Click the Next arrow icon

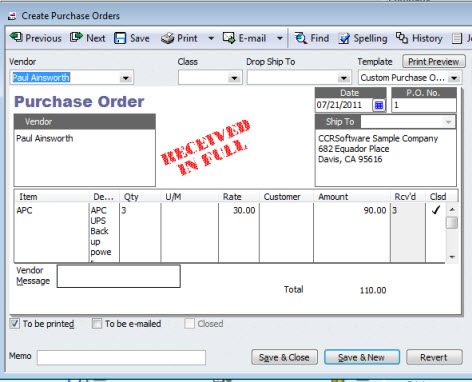point(76,37)
